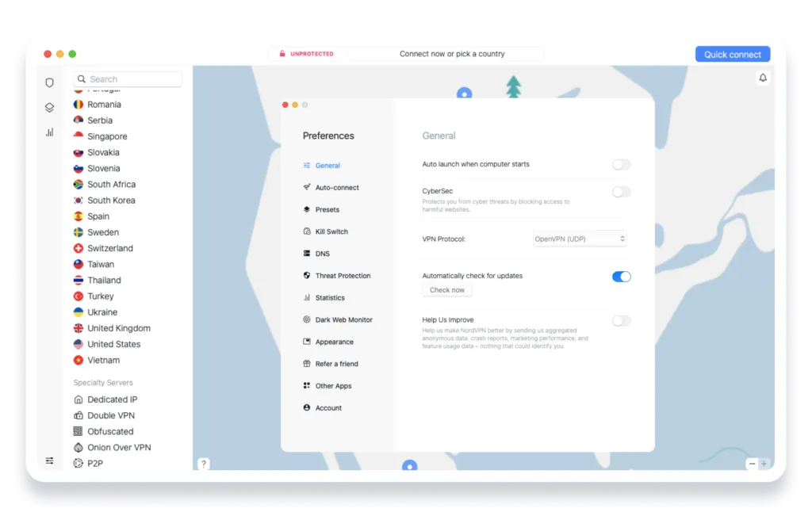Viewport: 812px width, 516px height.
Task: Select Turkey from country list
Action: tap(101, 296)
